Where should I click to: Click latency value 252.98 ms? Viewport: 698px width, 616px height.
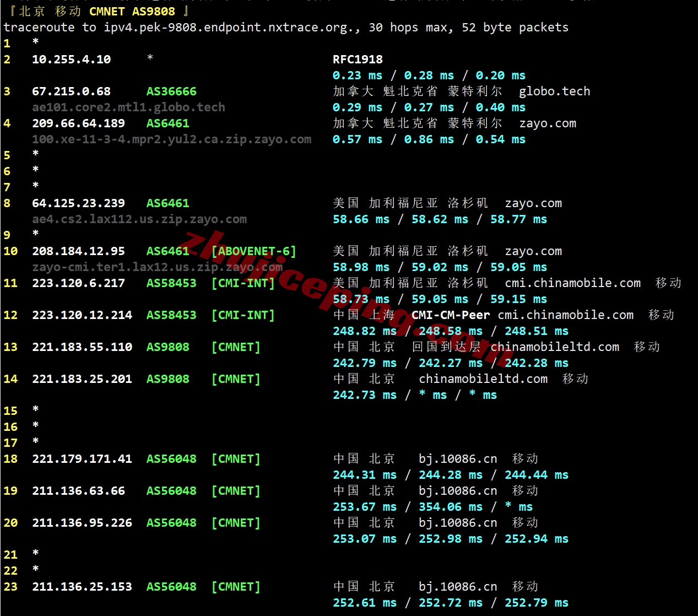tap(451, 539)
